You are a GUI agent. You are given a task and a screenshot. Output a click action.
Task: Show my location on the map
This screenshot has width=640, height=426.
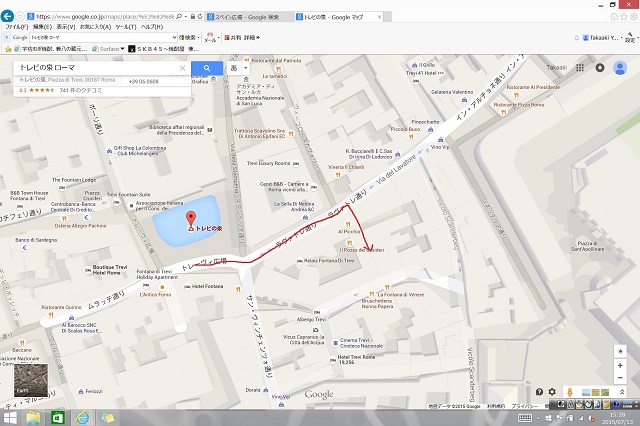pyautogui.click(x=620, y=351)
